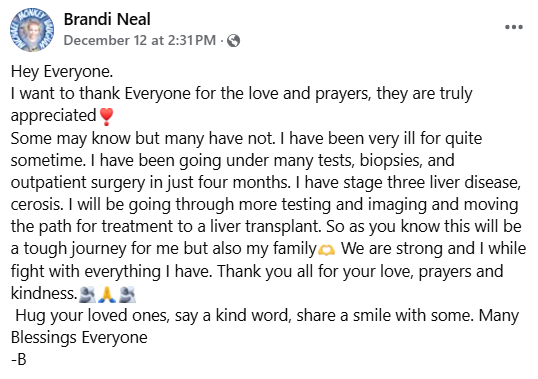Click the last hugging people emoji
538x379 pixels.
[127, 295]
